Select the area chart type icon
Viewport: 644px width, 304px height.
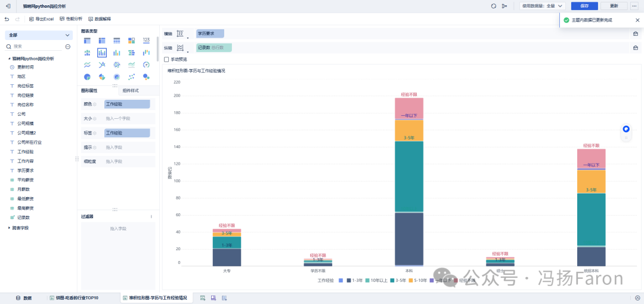[131, 65]
